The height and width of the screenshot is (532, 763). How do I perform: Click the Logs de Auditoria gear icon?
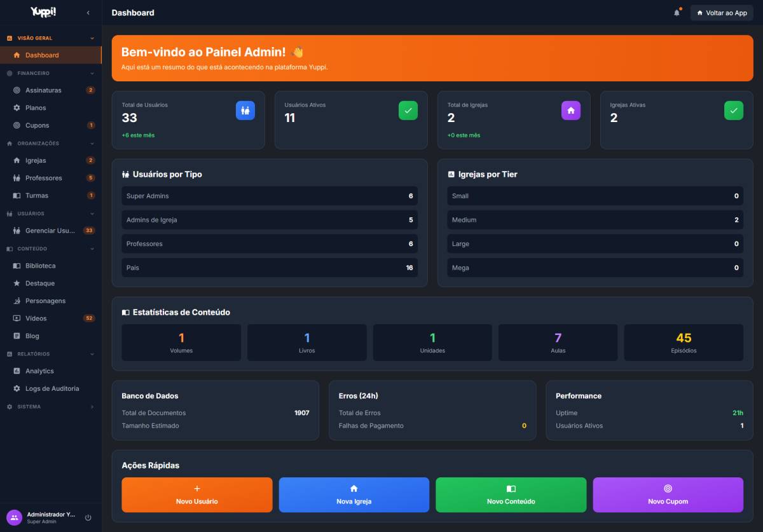pyautogui.click(x=17, y=388)
